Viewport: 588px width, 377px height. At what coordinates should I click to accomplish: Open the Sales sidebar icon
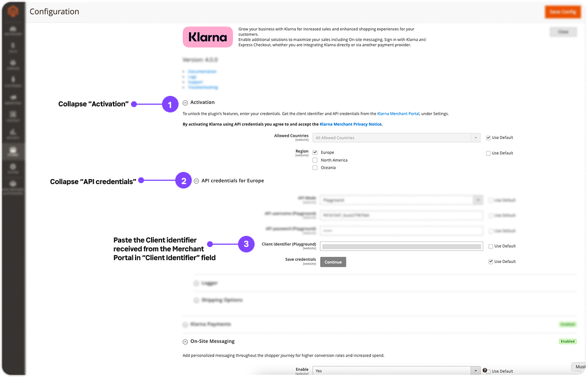[13, 47]
